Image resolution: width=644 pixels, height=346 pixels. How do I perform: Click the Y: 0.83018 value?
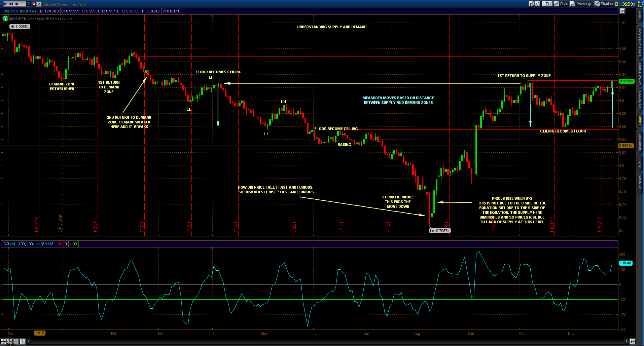(171, 11)
